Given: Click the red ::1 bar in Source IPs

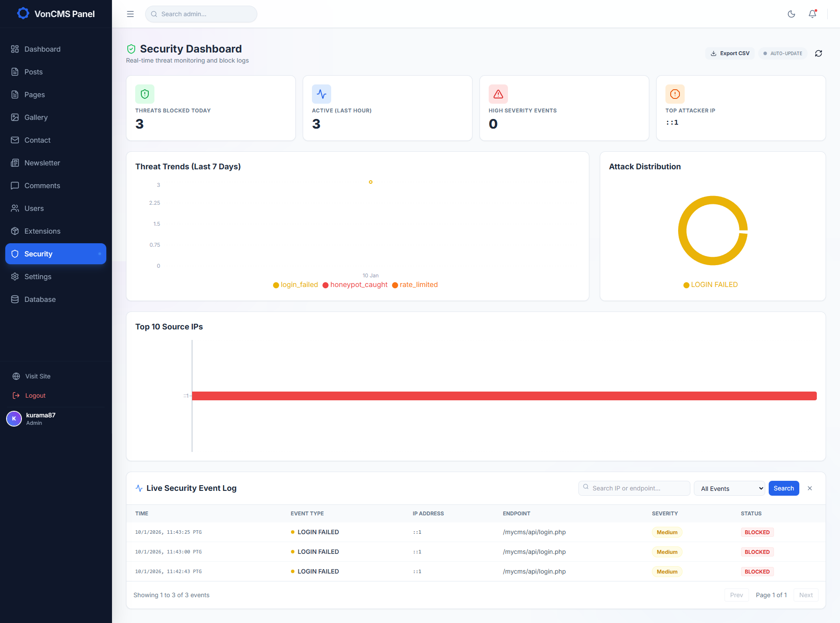Looking at the screenshot, I should pos(504,396).
